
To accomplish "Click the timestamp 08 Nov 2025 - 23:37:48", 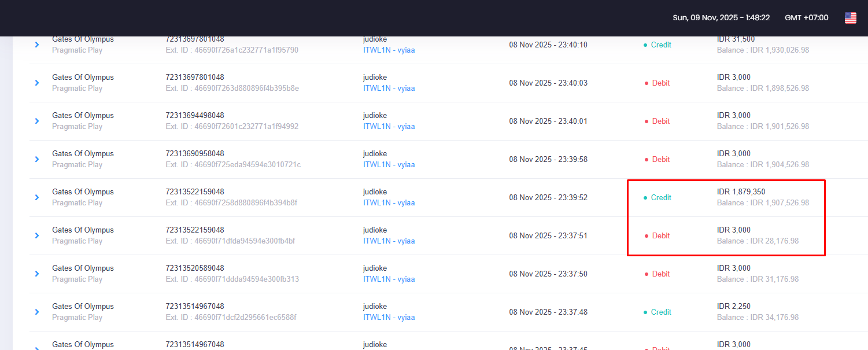I will tap(548, 312).
